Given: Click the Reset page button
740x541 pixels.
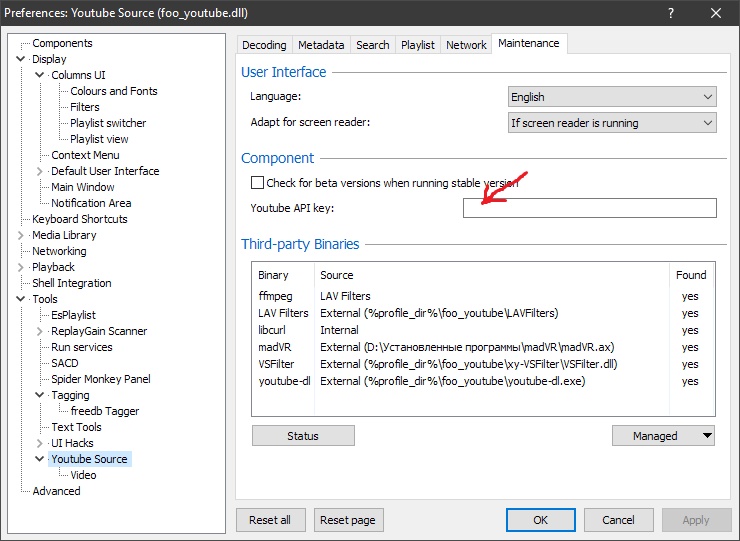Looking at the screenshot, I should pos(349,520).
